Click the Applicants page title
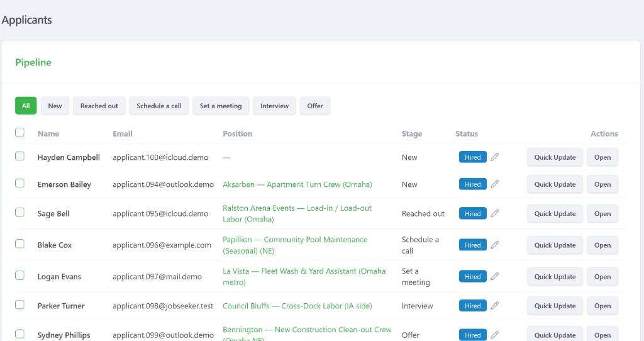 [26, 20]
